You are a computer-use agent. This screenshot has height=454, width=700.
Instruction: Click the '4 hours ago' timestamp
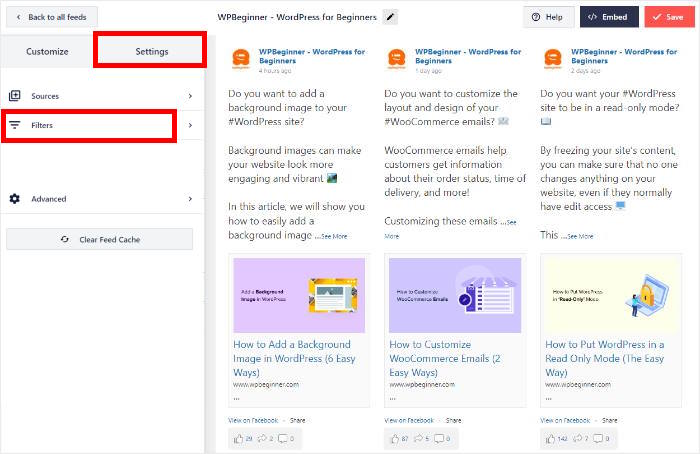[275, 71]
